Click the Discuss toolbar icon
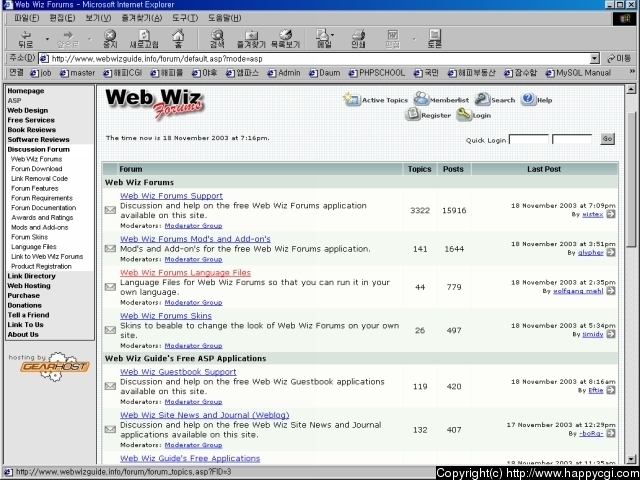This screenshot has height=480, width=640. (x=435, y=39)
